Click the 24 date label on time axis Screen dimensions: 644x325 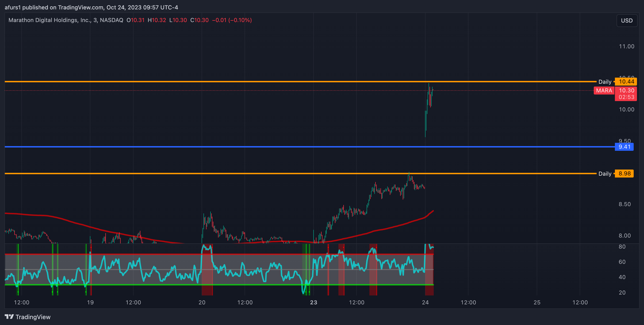(x=425, y=302)
